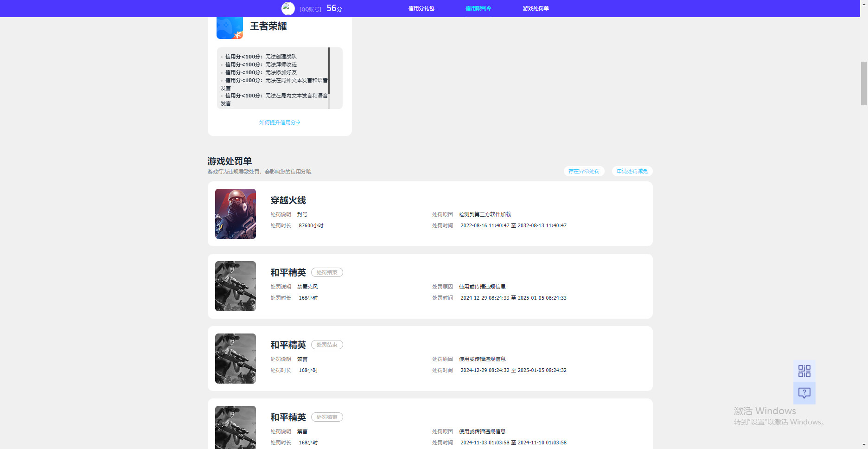Click the 2024-12-29 08:24:33 至 2025-01-05 time range
This screenshot has height=449, width=868.
tap(513, 298)
